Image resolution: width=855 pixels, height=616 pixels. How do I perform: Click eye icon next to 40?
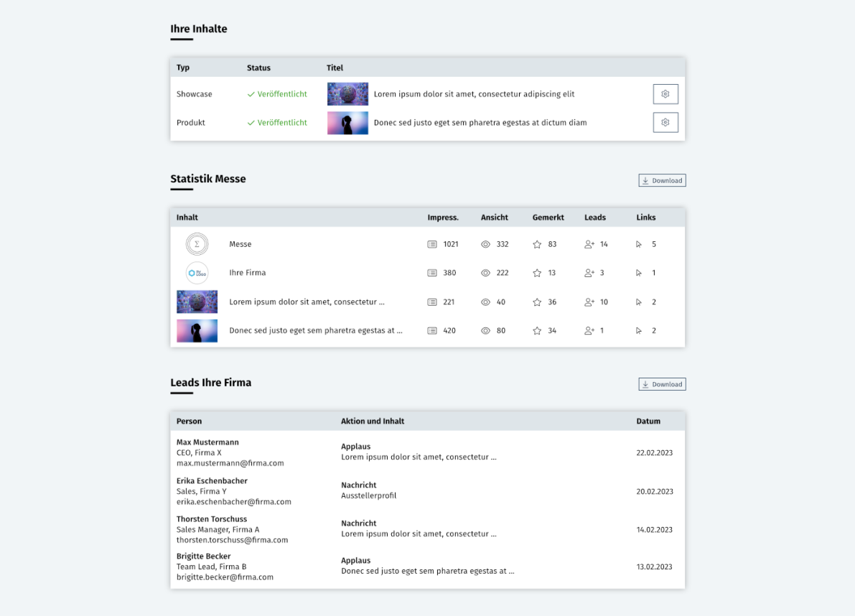pos(485,302)
